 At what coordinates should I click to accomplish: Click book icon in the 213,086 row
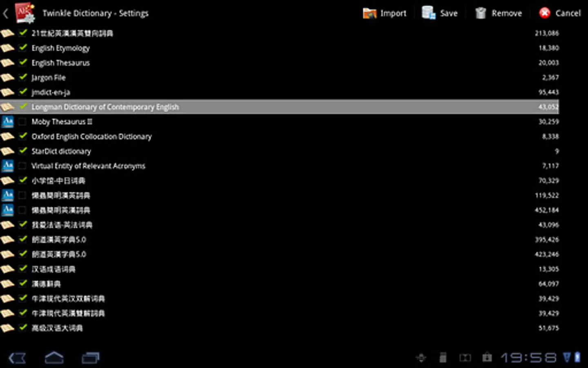tap(7, 34)
